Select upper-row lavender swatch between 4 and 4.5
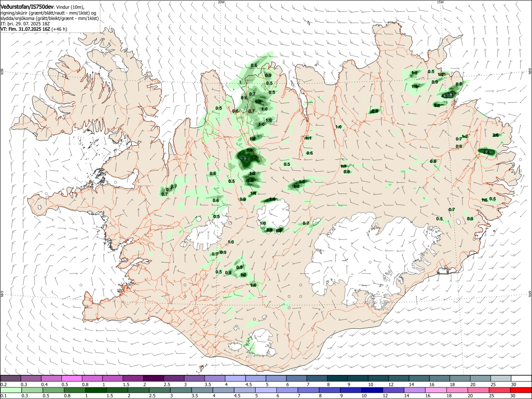 point(235,379)
